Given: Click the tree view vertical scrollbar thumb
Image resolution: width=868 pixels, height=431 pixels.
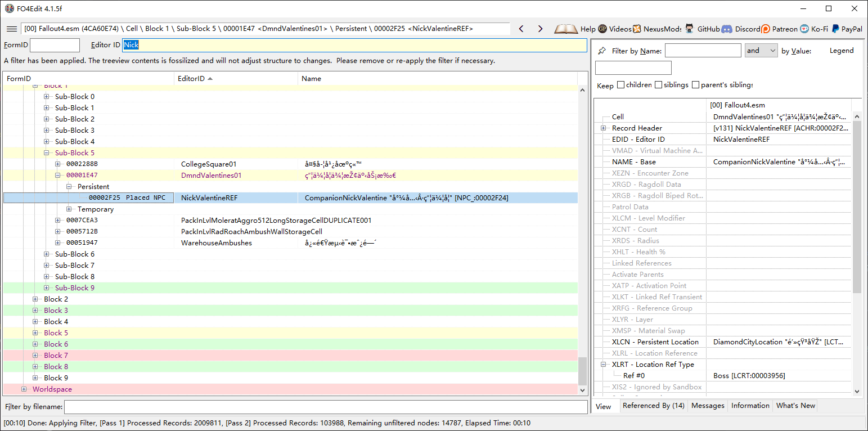Looking at the screenshot, I should pos(582,371).
